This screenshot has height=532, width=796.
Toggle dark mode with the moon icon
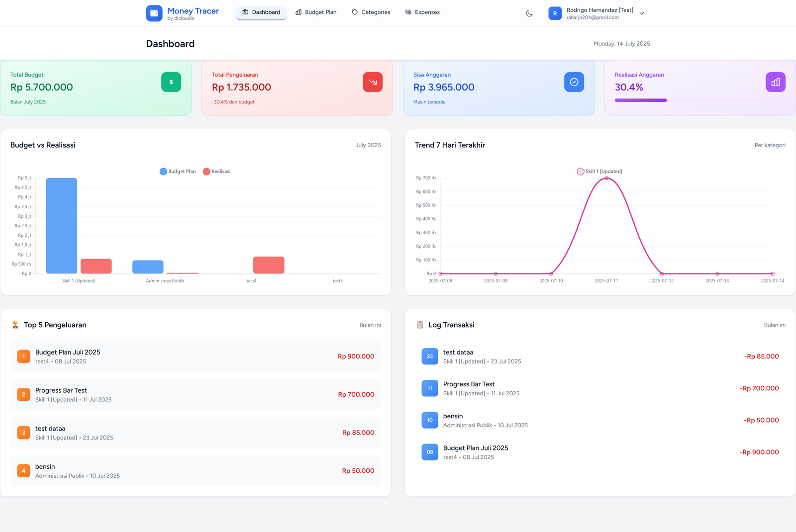tap(529, 13)
